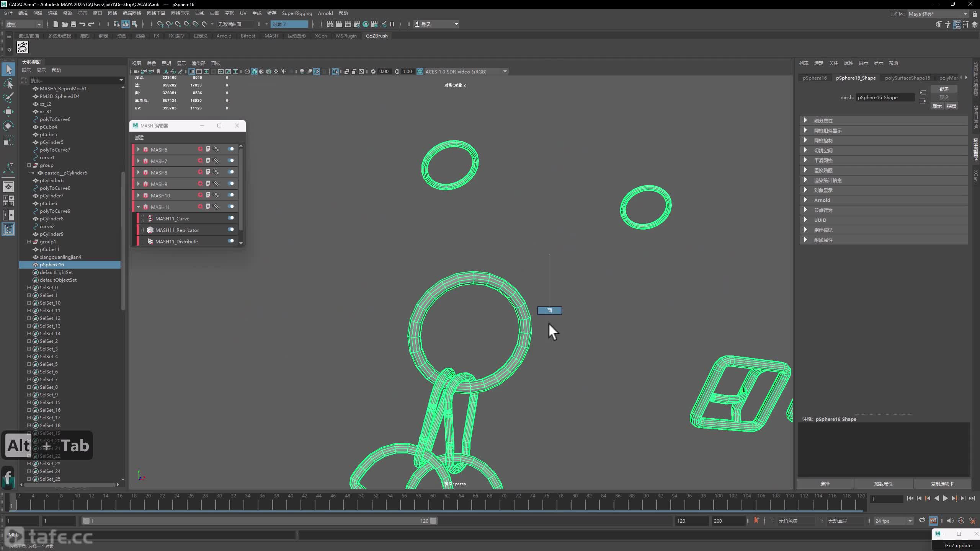This screenshot has width=980, height=551.
Task: Click the set bookmark icon near range slider
Action: click(756, 520)
